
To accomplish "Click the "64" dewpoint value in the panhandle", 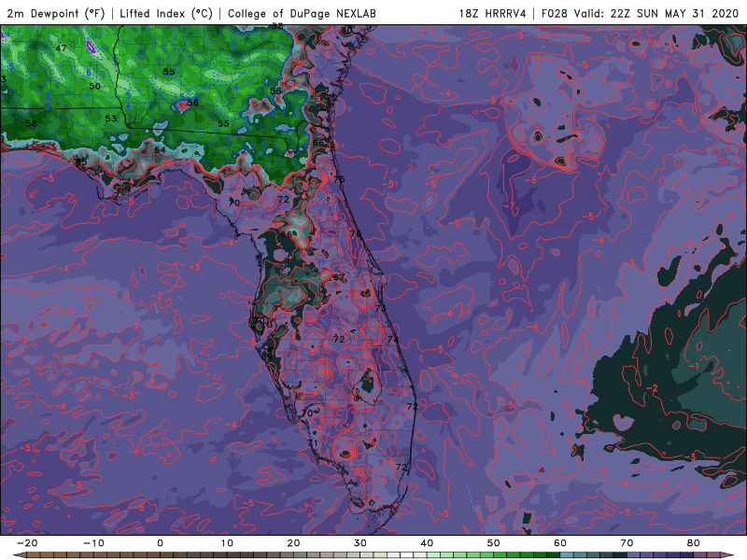I will click(x=160, y=149).
